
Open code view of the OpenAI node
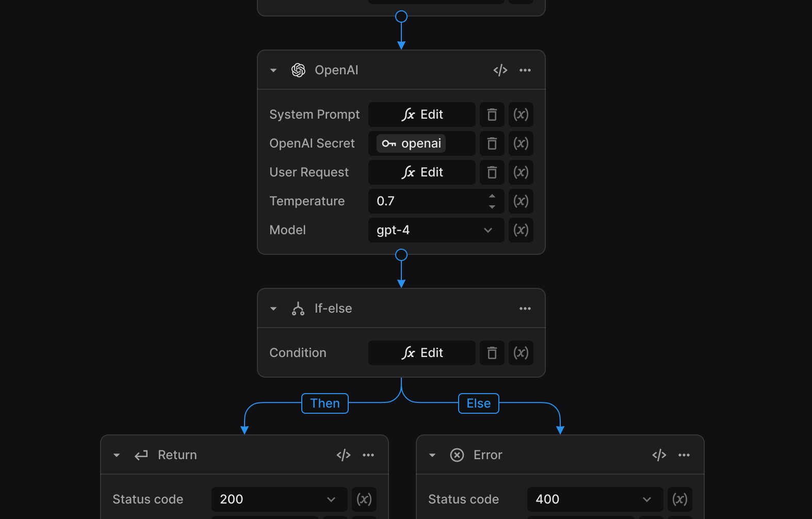(500, 70)
